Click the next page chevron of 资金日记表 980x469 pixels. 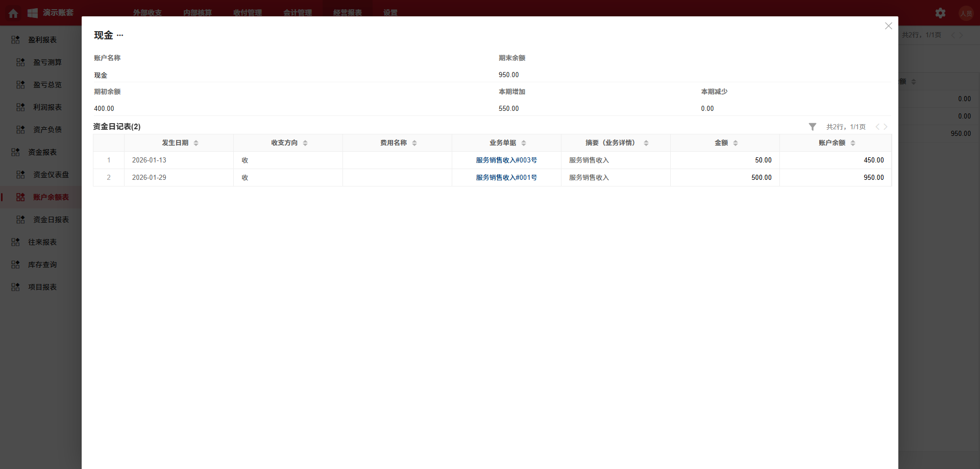click(x=885, y=126)
